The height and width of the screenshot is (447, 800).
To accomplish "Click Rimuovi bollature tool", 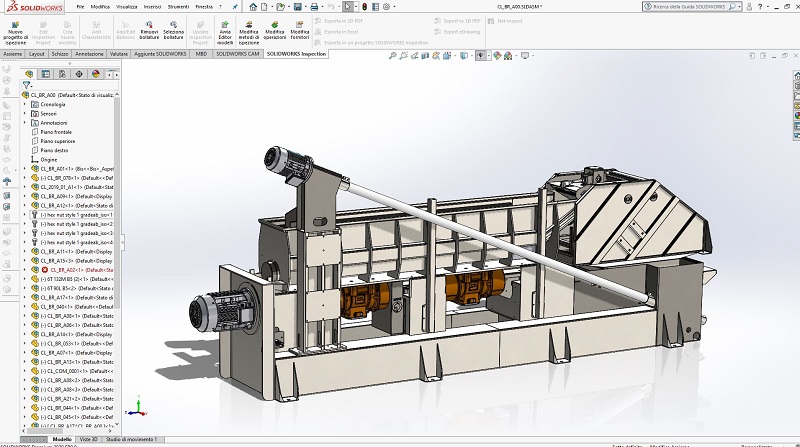I will click(x=149, y=23).
